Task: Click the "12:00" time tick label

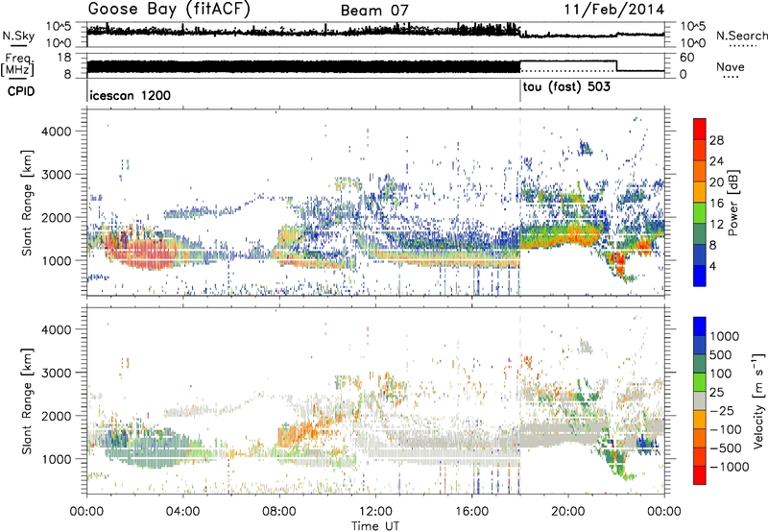Action: (x=375, y=512)
